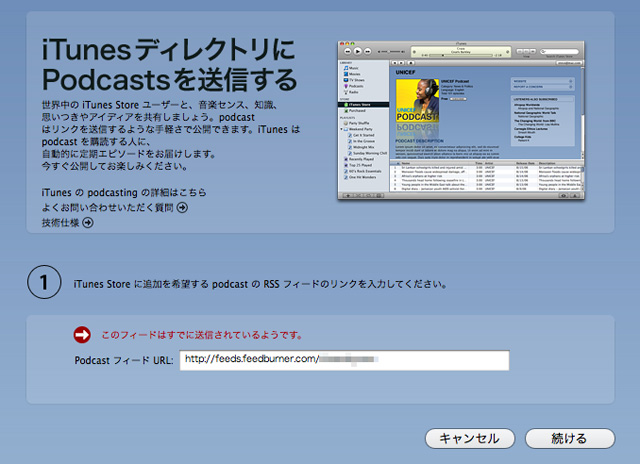Screen dimensions: 640x464
Task: Click arrow icon next to 技術仕様
Action: point(88,222)
